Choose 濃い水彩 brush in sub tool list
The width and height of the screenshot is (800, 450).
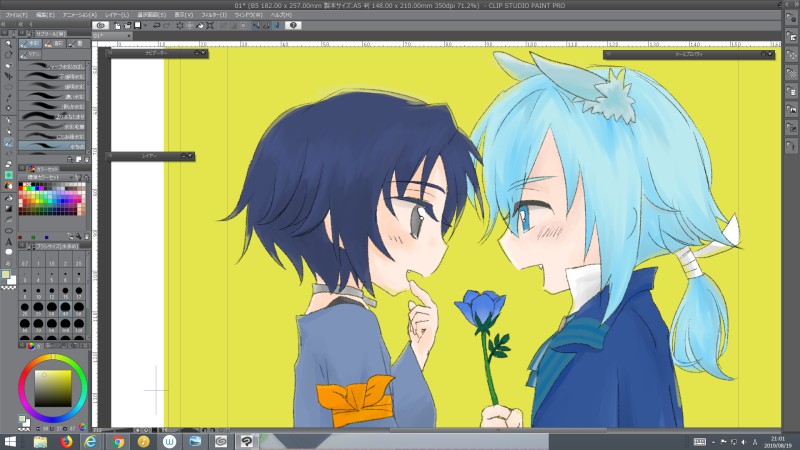[x=53, y=96]
